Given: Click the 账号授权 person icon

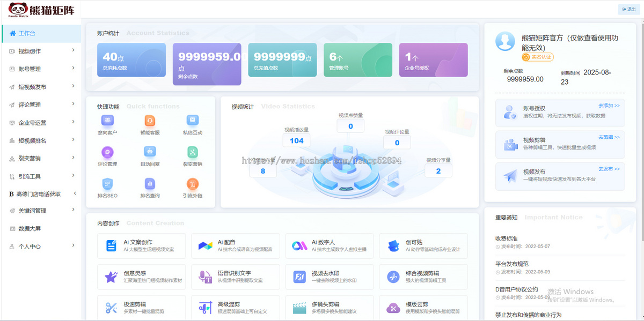Looking at the screenshot, I should tap(509, 112).
